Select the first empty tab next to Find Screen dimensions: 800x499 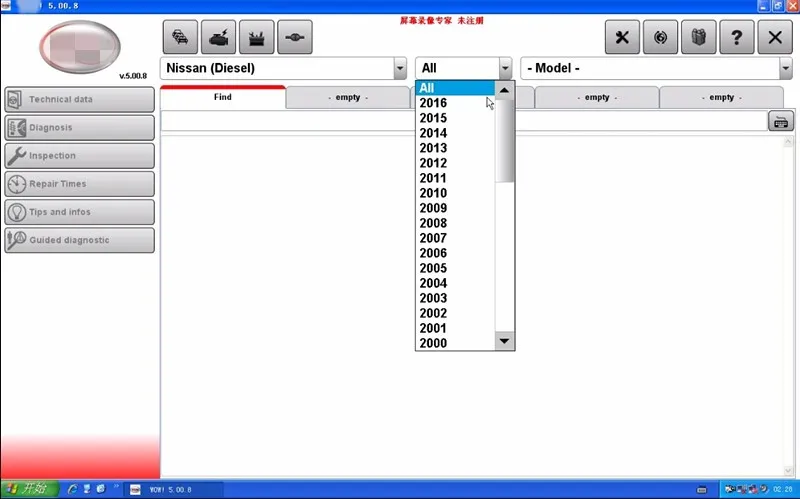coord(348,97)
